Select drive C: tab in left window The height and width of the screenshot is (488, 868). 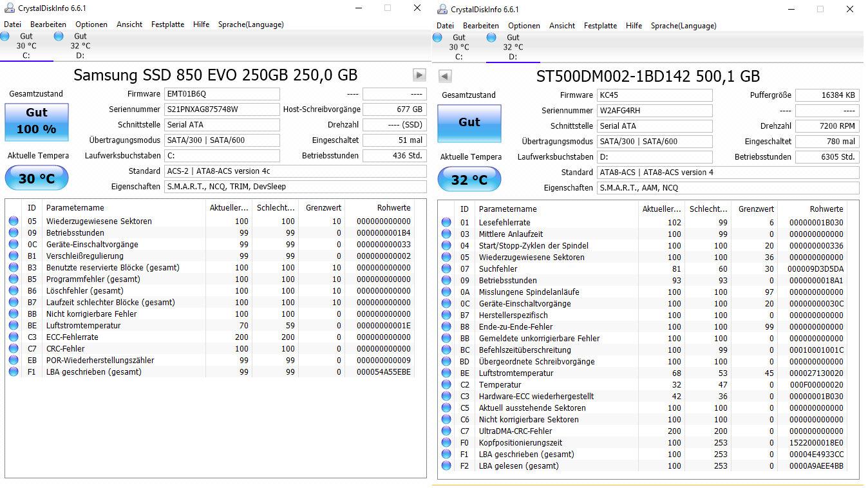tap(26, 46)
